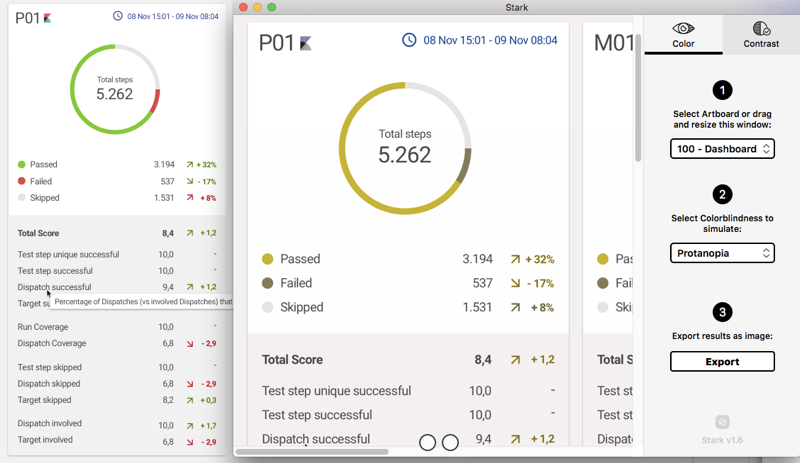This screenshot has width=800, height=463.
Task: Click the green arrow in left Target skipped row
Action: coord(190,401)
